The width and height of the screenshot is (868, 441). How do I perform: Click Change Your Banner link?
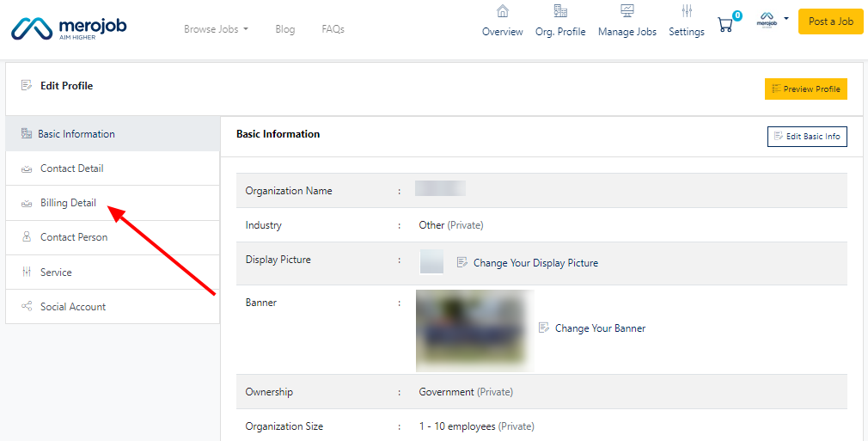(599, 328)
